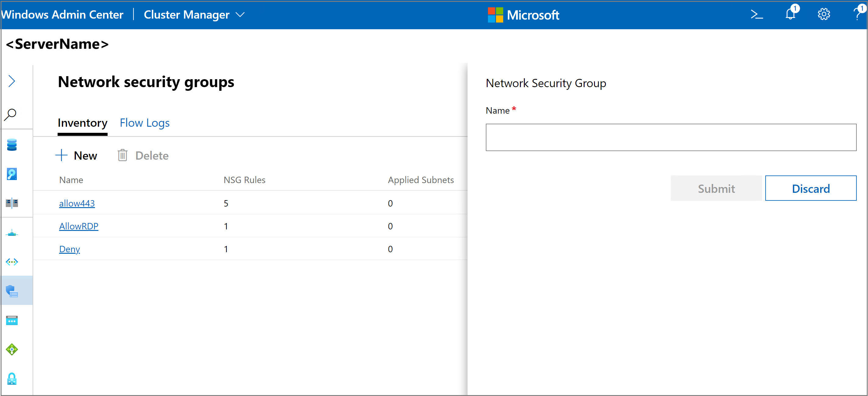Discard the Network Security Group form
Screen dimensions: 868x396
click(811, 188)
